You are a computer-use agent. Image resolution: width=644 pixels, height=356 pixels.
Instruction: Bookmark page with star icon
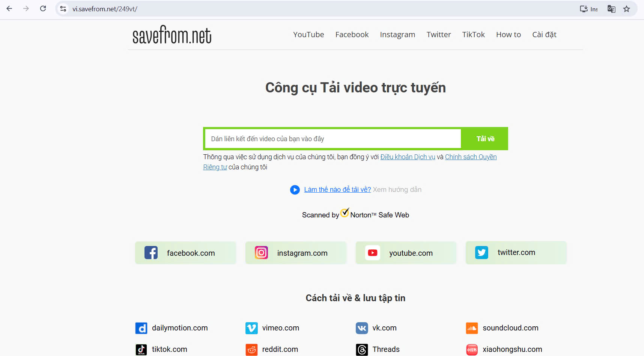tap(626, 9)
